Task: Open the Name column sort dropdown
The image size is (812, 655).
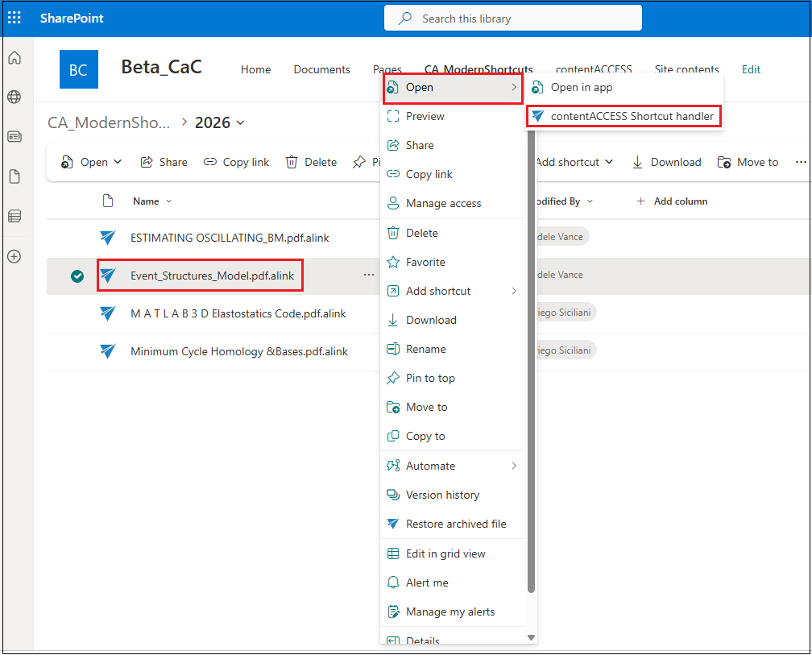Action: [x=168, y=201]
